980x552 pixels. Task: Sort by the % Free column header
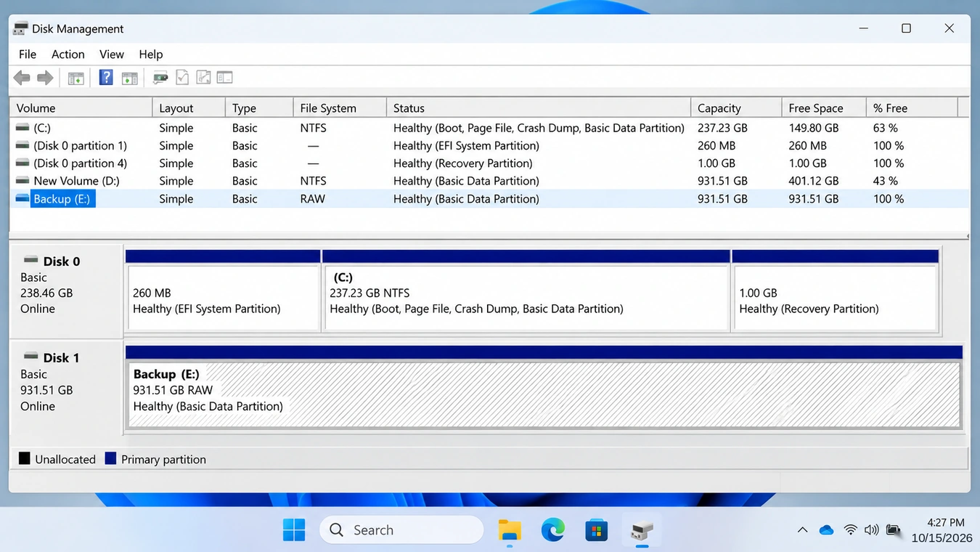pyautogui.click(x=912, y=107)
